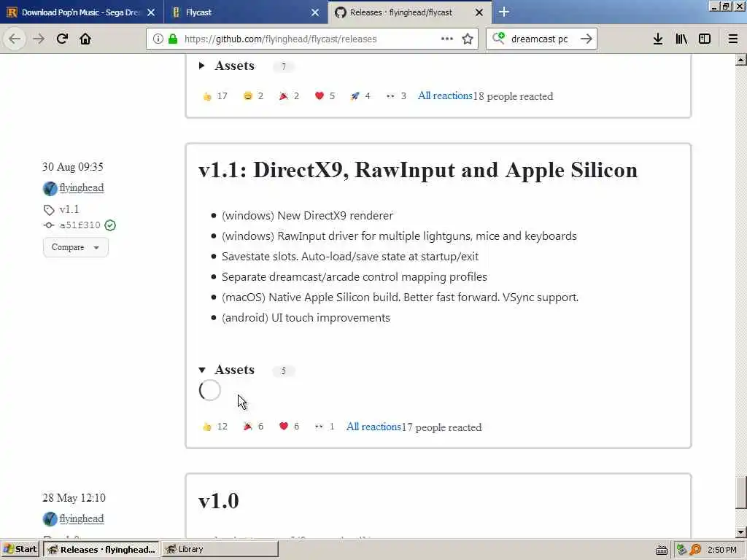Viewport: 747px width, 560px height.
Task: Toggle the browser sidebar
Action: [705, 39]
